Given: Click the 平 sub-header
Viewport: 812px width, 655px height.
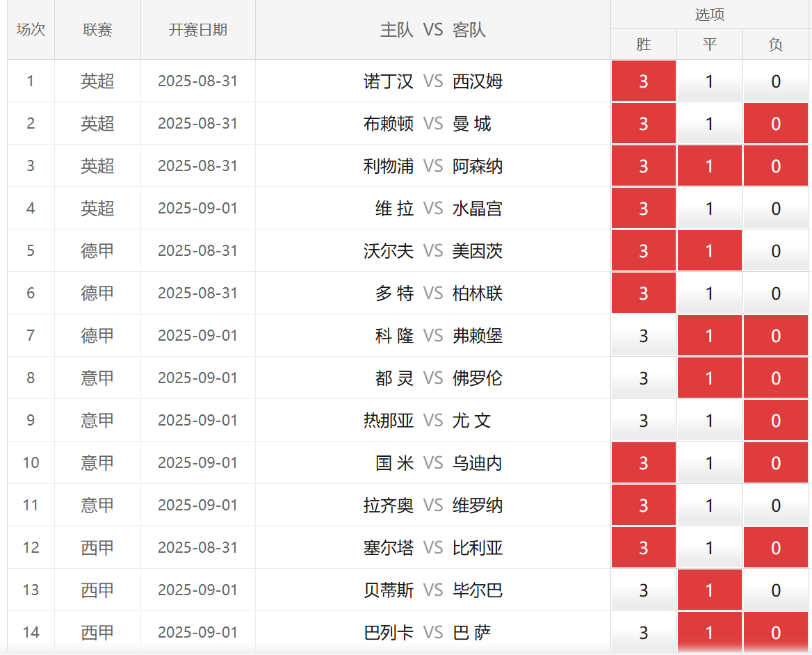Looking at the screenshot, I should point(710,45).
